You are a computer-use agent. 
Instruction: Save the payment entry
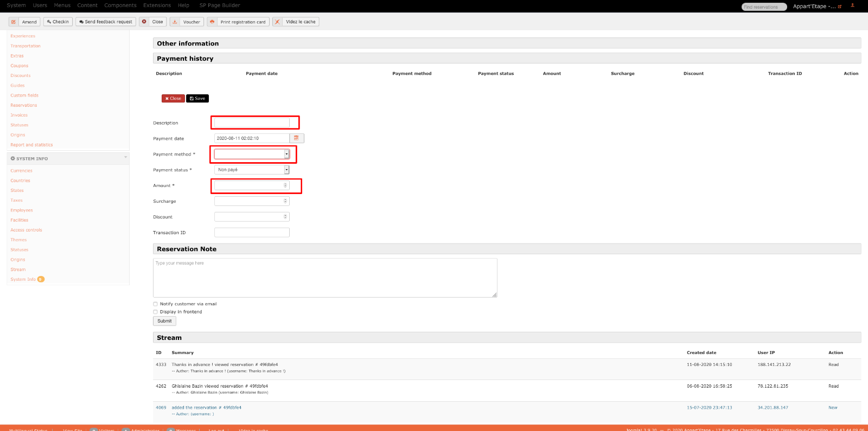point(197,99)
